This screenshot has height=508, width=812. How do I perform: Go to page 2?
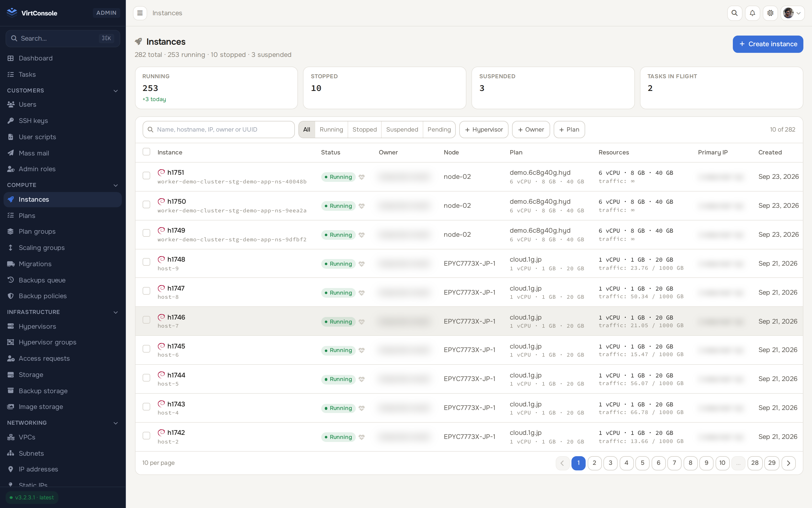594,463
